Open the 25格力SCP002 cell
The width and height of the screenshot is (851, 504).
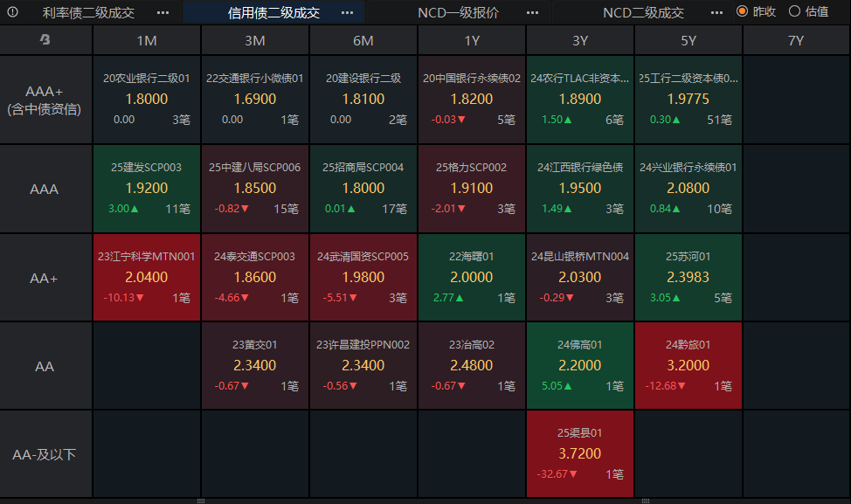(472, 189)
